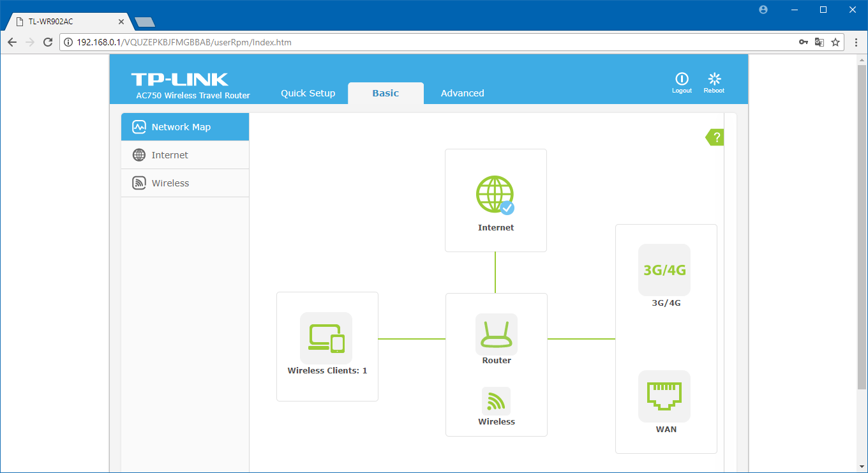Click the 'Internet' label under the globe
868x473 pixels.
coord(496,228)
